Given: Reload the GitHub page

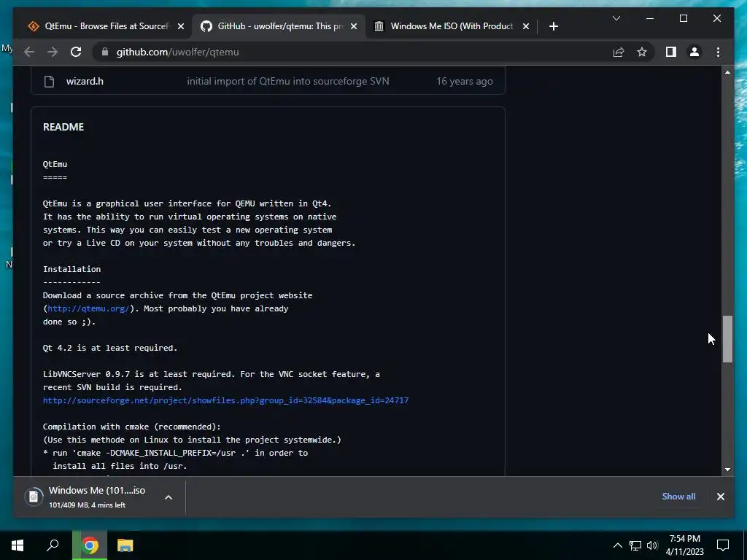Looking at the screenshot, I should (x=76, y=52).
